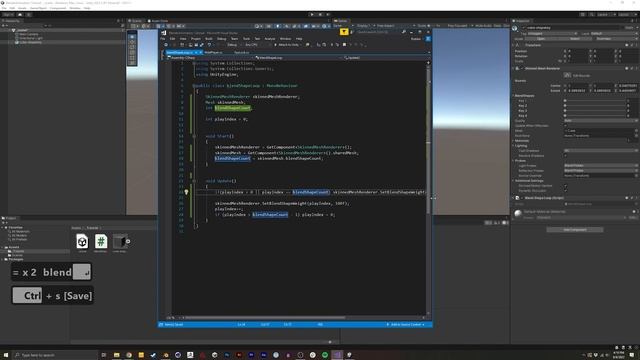The width and height of the screenshot is (640, 360).
Task: Select the Packages folder in Project tree
Action: pos(16,259)
